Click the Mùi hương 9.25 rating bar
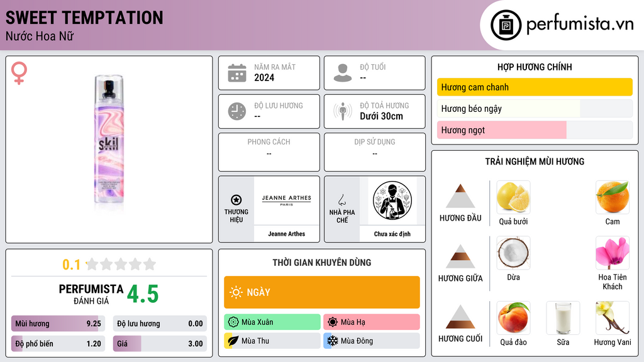Viewport: 644px width, 362px height. (58, 324)
